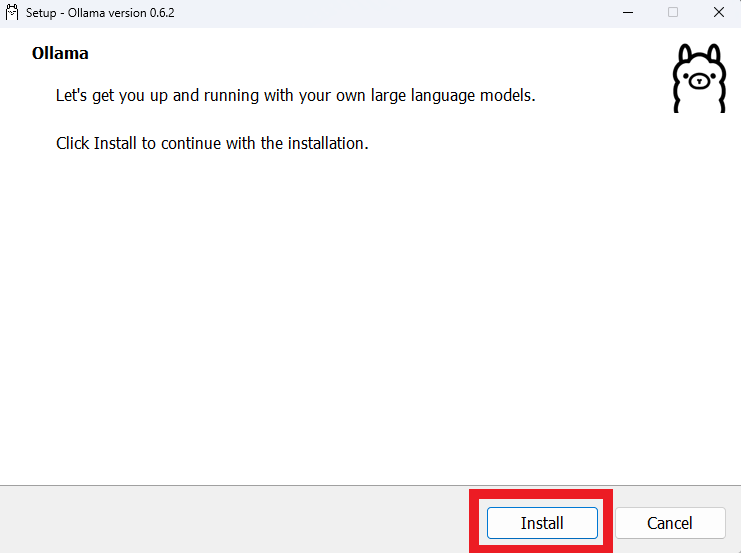Click the bold Ollama heading
The height and width of the screenshot is (553, 741).
coord(60,53)
